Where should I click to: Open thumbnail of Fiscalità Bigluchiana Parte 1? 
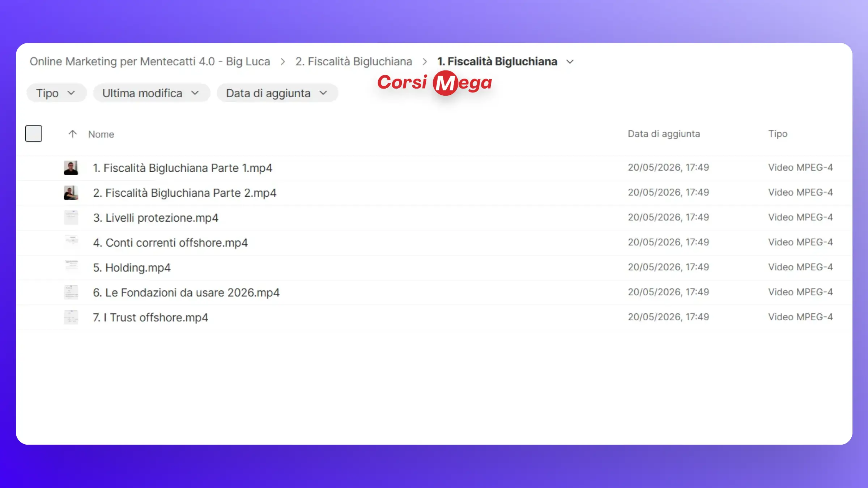pos(71,168)
